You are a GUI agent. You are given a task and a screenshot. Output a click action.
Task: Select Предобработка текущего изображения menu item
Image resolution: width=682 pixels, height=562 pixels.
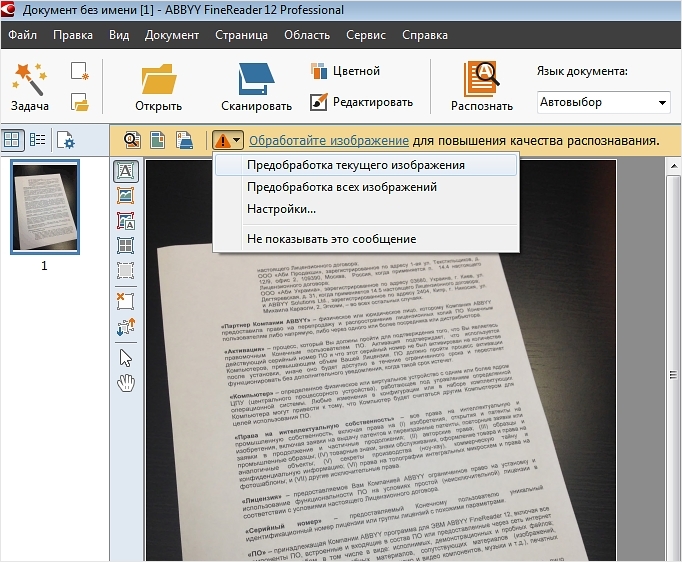pyautogui.click(x=366, y=165)
